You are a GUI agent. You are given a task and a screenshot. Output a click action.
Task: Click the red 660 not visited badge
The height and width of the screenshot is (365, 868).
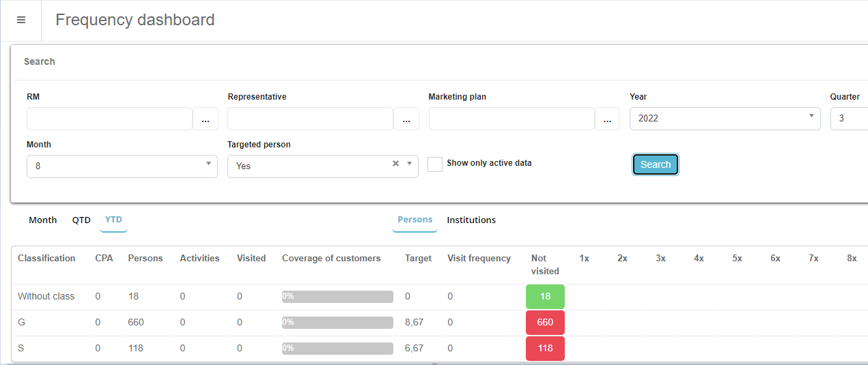[545, 323]
